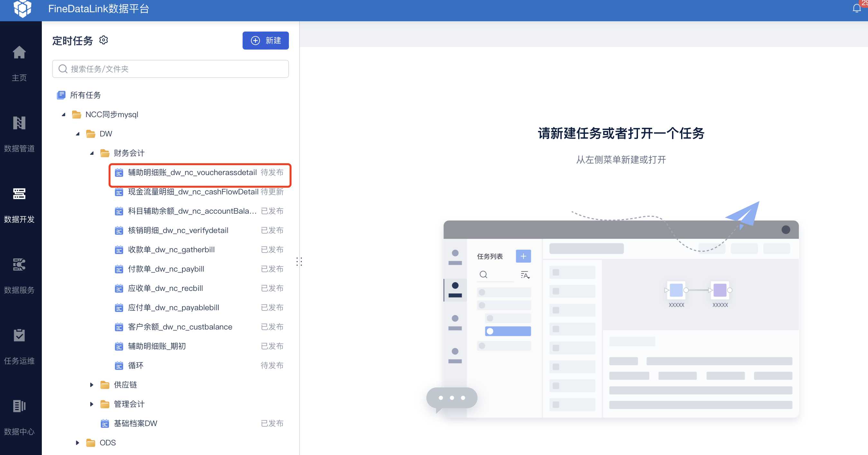Click the 新建 button
Viewport: 868px width, 455px height.
(265, 41)
